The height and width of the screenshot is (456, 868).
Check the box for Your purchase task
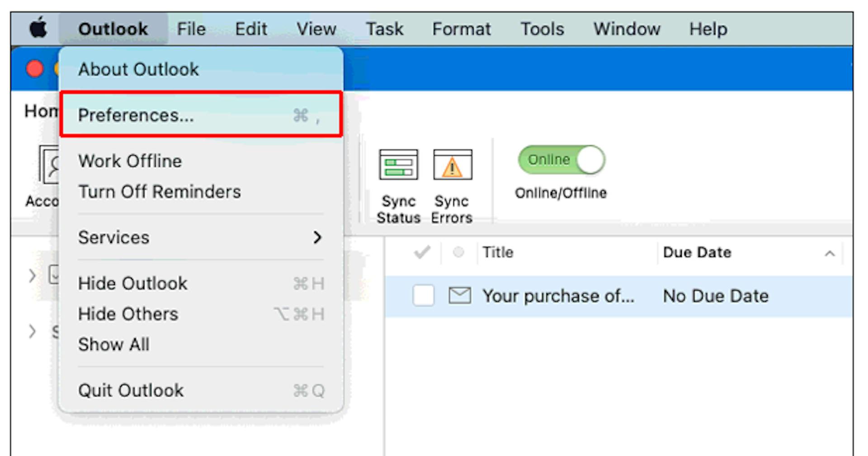tap(424, 296)
